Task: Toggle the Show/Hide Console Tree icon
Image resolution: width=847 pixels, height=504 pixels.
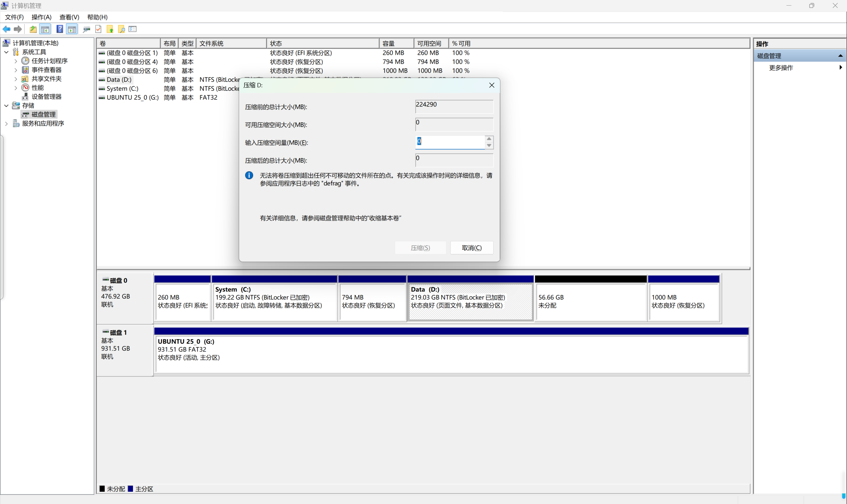Action: click(x=45, y=29)
